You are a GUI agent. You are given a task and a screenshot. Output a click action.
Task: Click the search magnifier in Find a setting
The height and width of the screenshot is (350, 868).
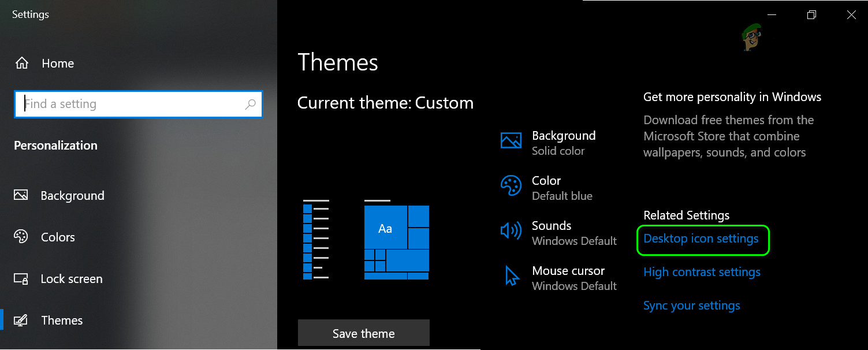(x=251, y=104)
